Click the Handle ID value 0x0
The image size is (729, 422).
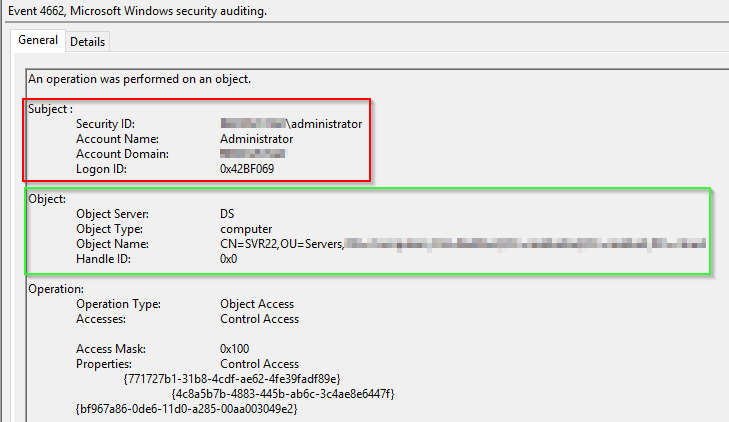click(230, 259)
